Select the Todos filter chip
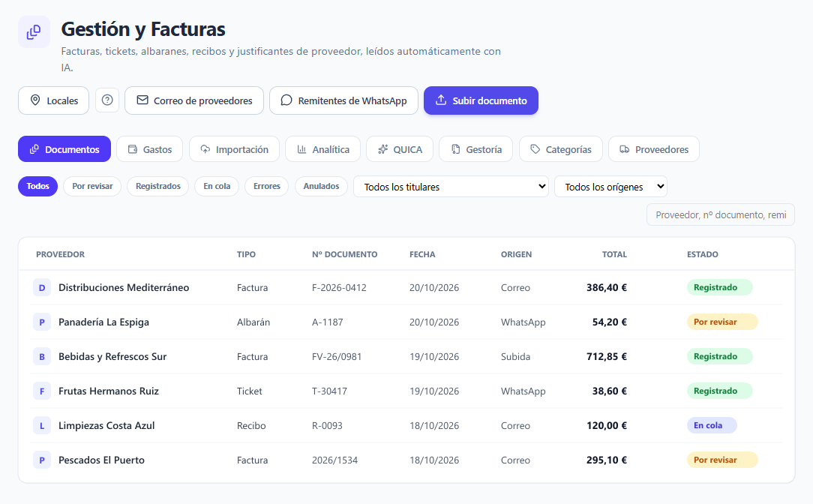 (37, 186)
